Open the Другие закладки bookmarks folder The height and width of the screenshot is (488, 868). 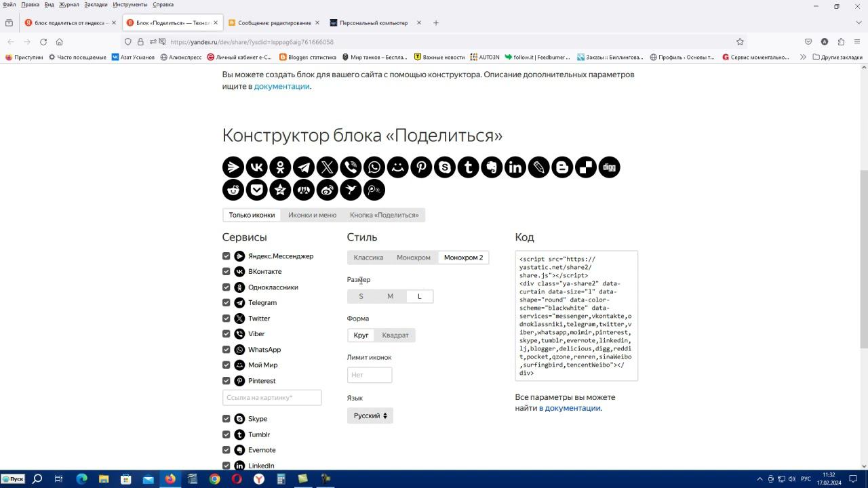tap(837, 57)
